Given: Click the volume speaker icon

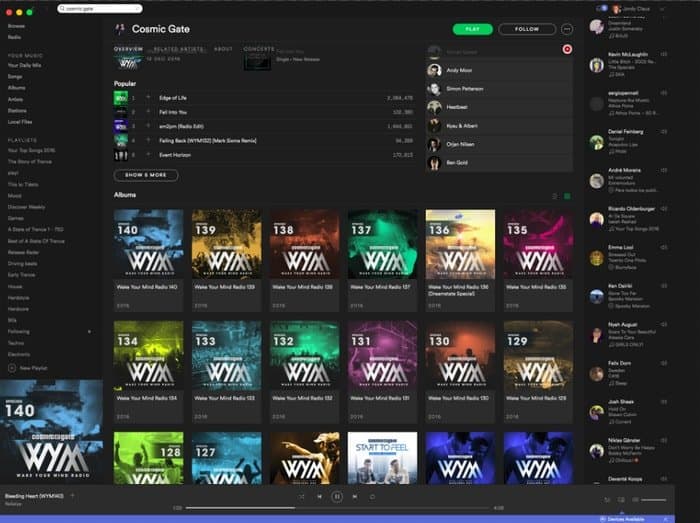Looking at the screenshot, I should click(x=635, y=500).
